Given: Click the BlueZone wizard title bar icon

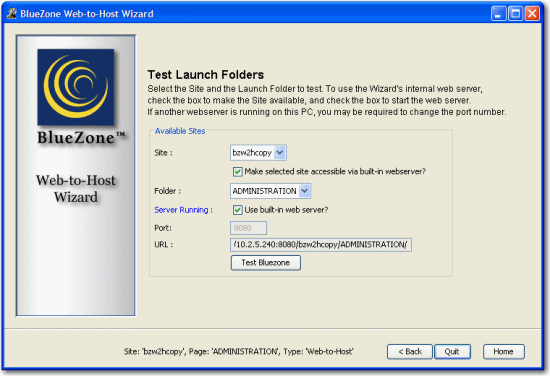Looking at the screenshot, I should click(x=12, y=14).
